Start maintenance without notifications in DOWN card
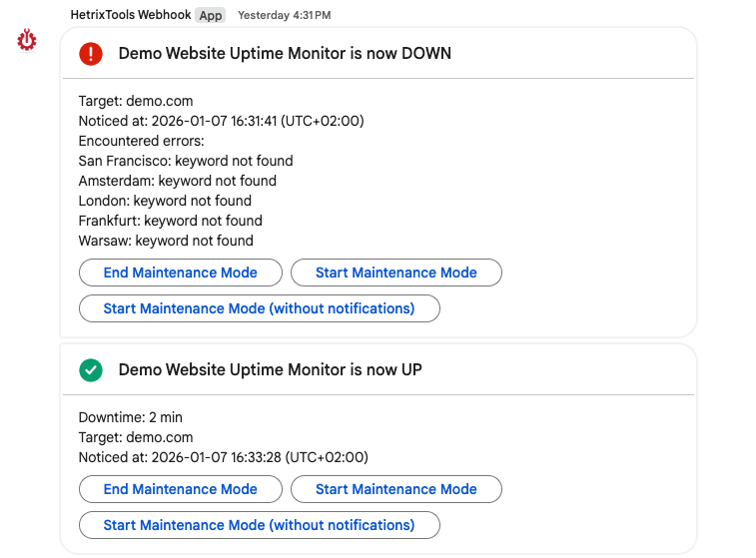The height and width of the screenshot is (558, 756). tap(259, 308)
